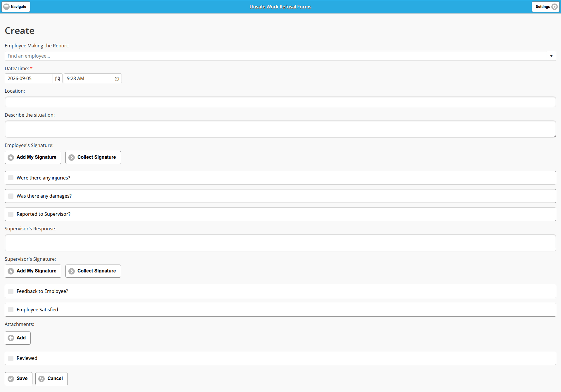Click Add My Signature under Supervisor's Signature
Image resolution: width=561 pixels, height=392 pixels.
(33, 271)
